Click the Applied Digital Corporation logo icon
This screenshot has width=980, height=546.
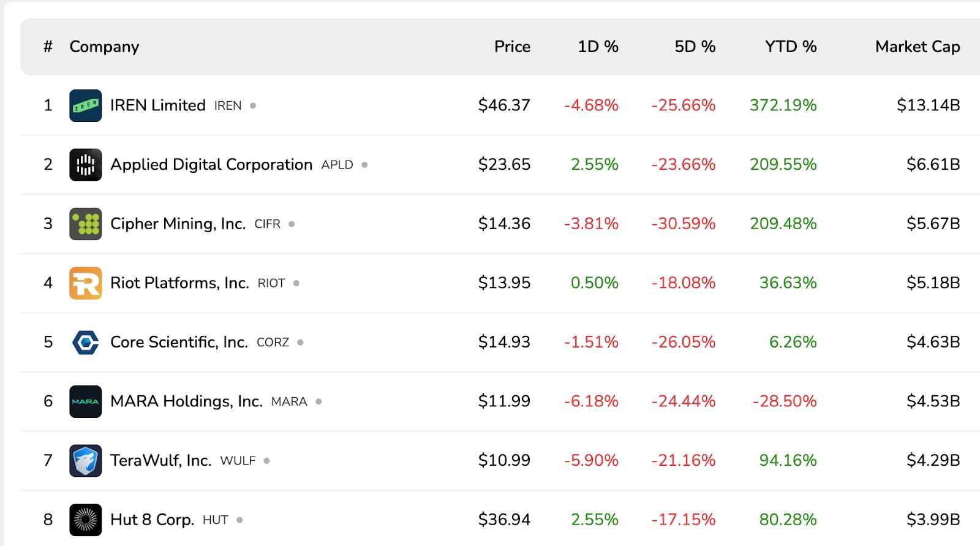pos(85,165)
